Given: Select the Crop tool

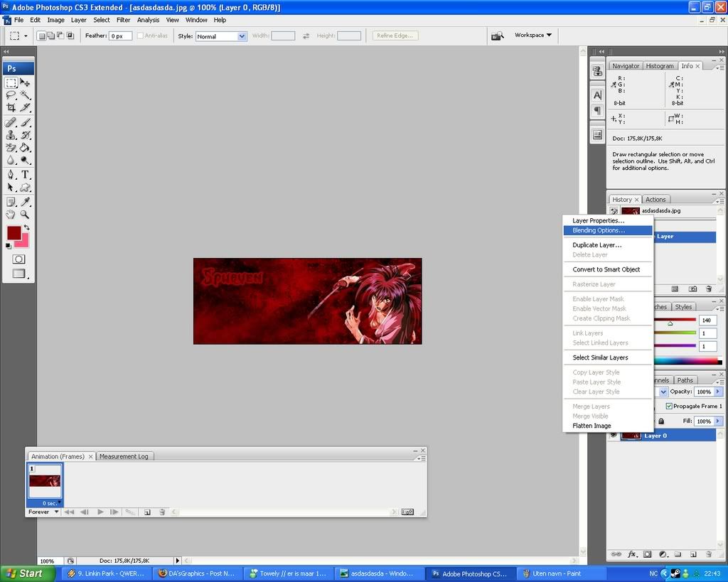Looking at the screenshot, I should (x=11, y=108).
